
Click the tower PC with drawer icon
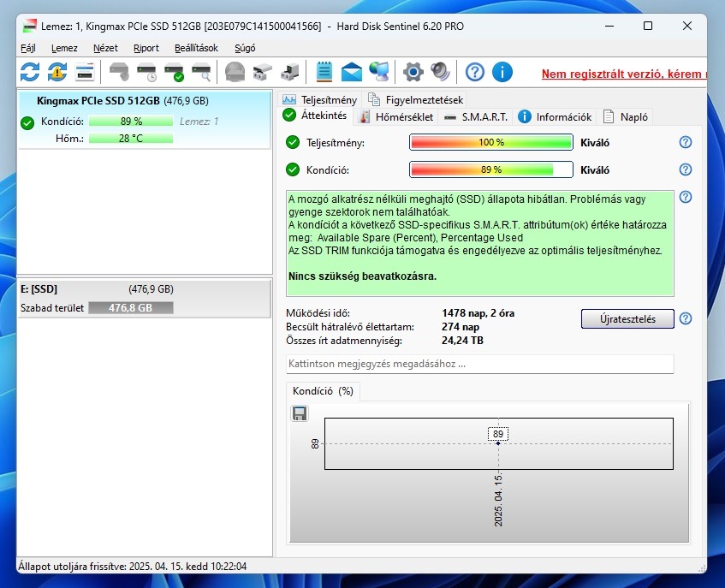[290, 72]
